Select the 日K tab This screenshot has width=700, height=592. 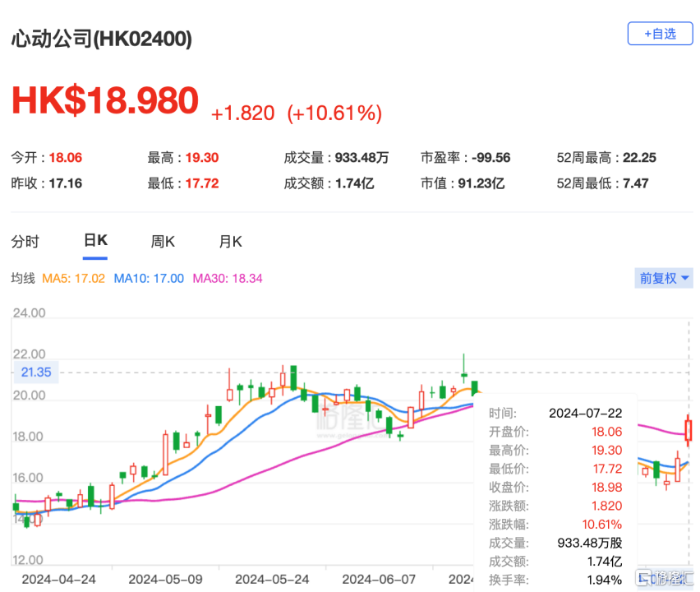coord(95,241)
